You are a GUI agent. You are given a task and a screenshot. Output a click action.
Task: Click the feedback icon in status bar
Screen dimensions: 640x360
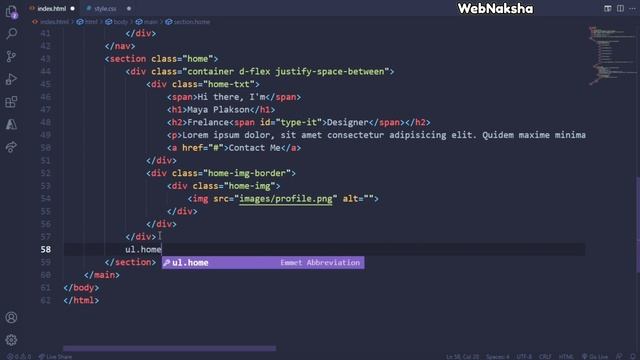tap(619, 357)
